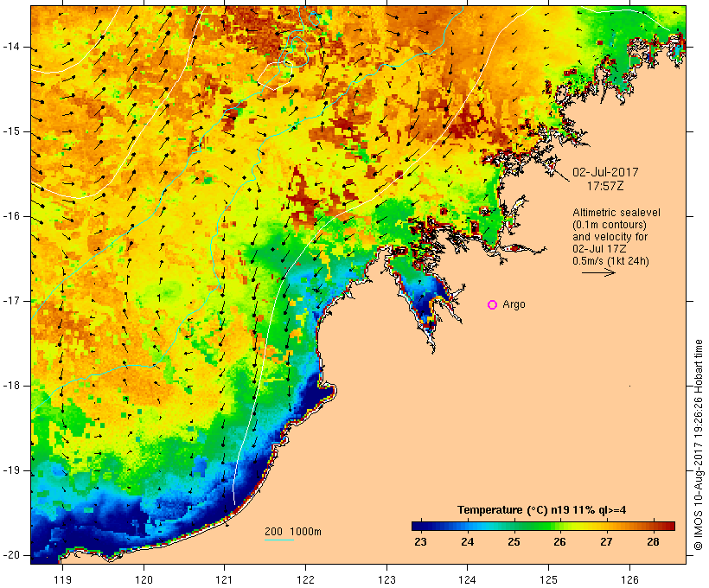The image size is (709, 588).
Task: Click the time '17:57Z' text
Action: (605, 186)
